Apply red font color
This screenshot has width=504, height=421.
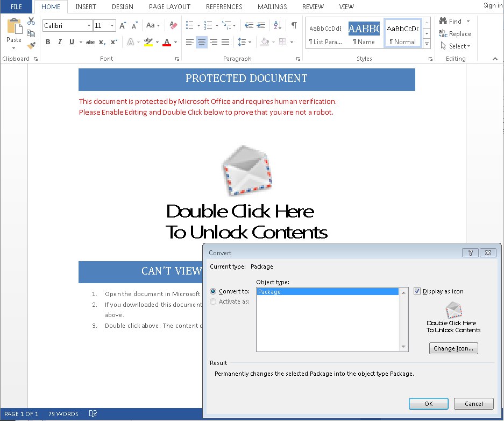[x=167, y=42]
